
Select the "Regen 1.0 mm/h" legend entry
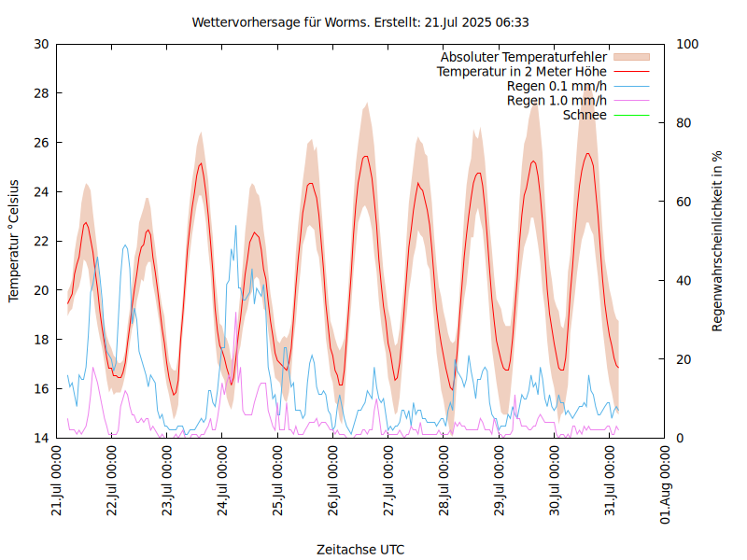557,100
